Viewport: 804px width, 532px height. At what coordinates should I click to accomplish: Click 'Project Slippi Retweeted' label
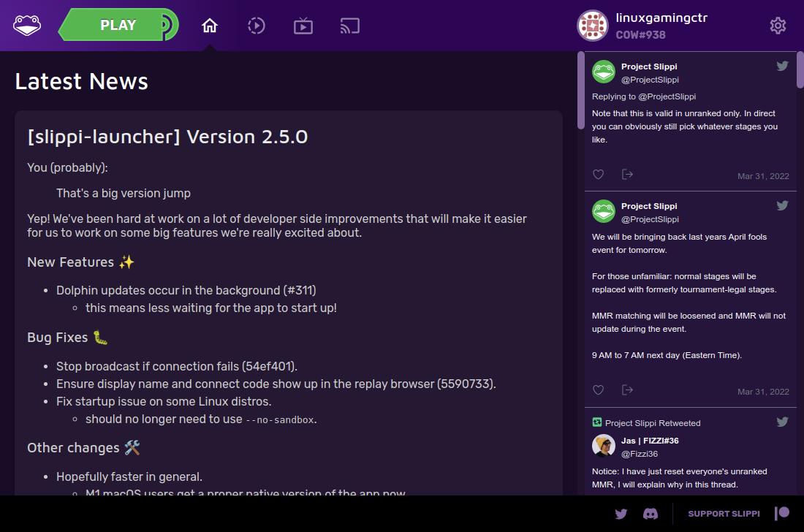(653, 423)
